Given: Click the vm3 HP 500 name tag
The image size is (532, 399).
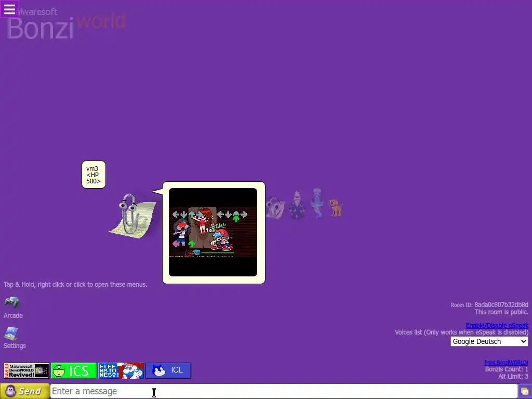Looking at the screenshot, I should point(94,175).
